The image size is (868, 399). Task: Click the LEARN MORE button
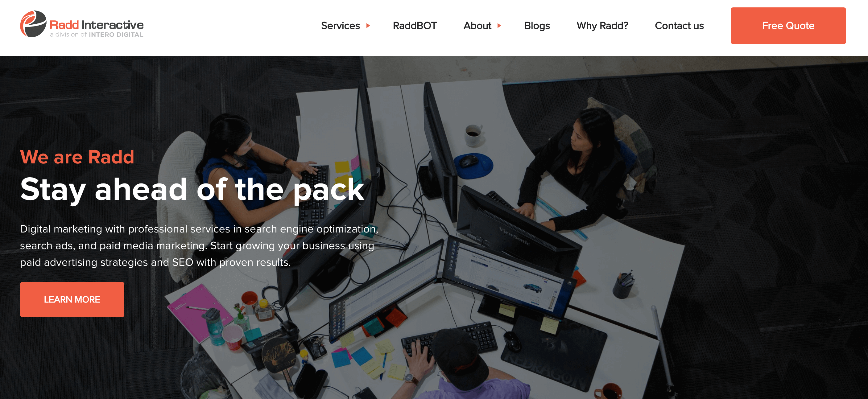click(72, 299)
